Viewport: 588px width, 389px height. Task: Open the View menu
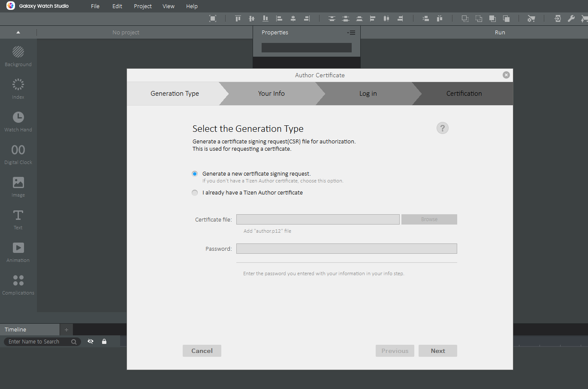pyautogui.click(x=169, y=6)
